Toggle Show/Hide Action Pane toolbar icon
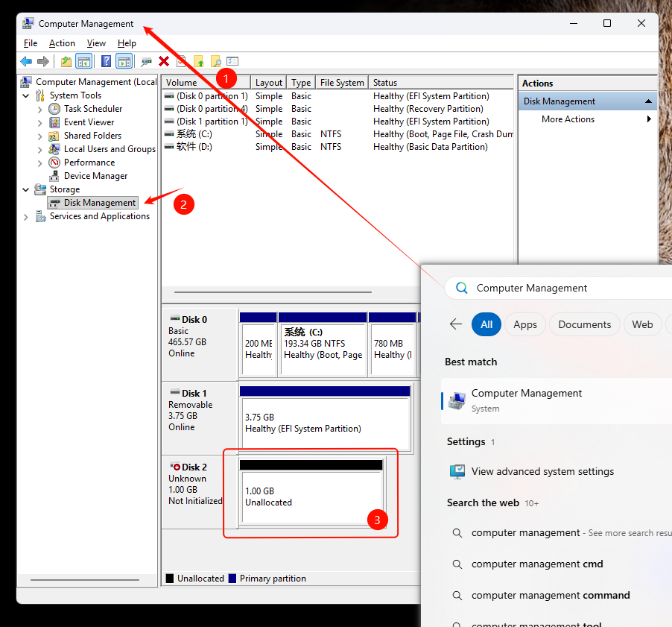This screenshot has width=672, height=627. coord(124,61)
